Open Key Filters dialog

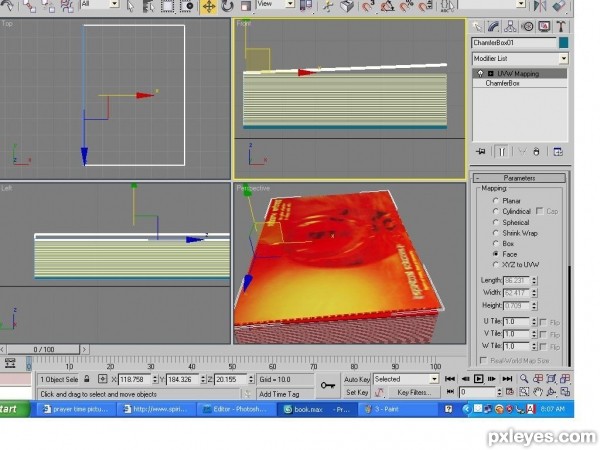click(414, 392)
